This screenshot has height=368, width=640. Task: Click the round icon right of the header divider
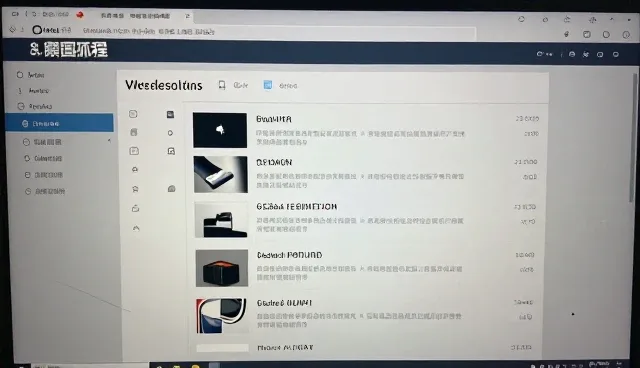click(572, 54)
